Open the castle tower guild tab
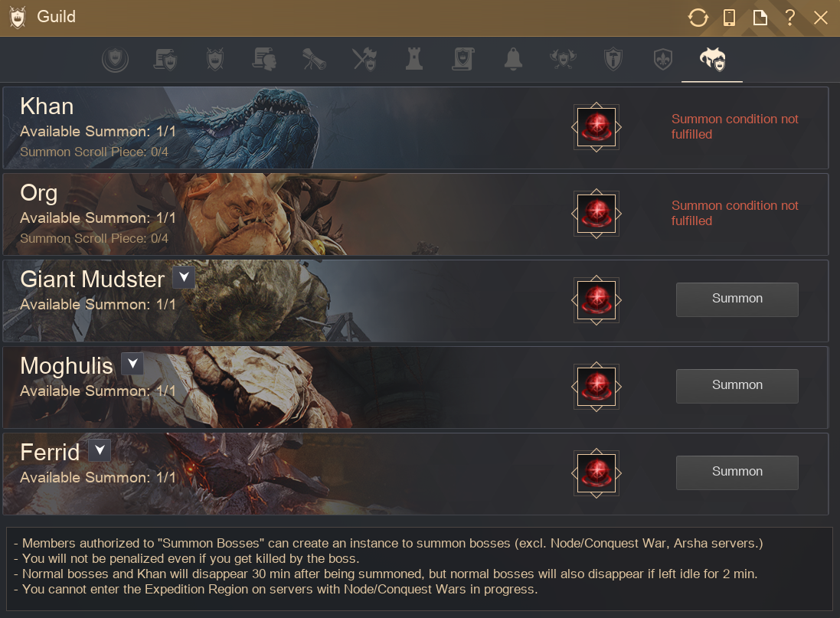The width and height of the screenshot is (840, 618). 413,59
